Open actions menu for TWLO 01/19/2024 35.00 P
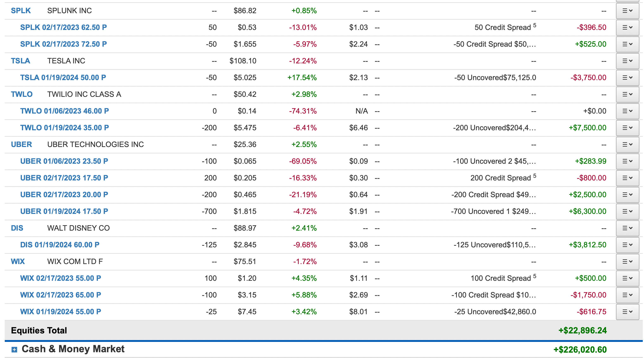 point(627,128)
